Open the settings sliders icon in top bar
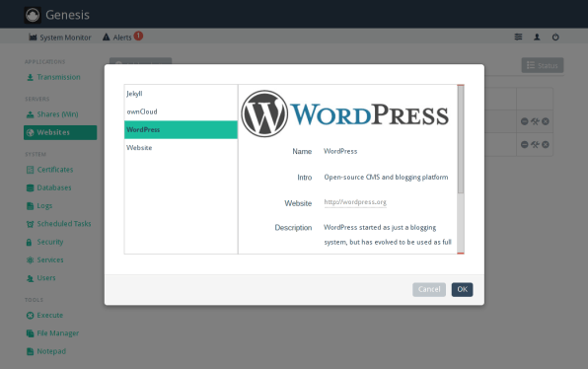 pos(518,37)
